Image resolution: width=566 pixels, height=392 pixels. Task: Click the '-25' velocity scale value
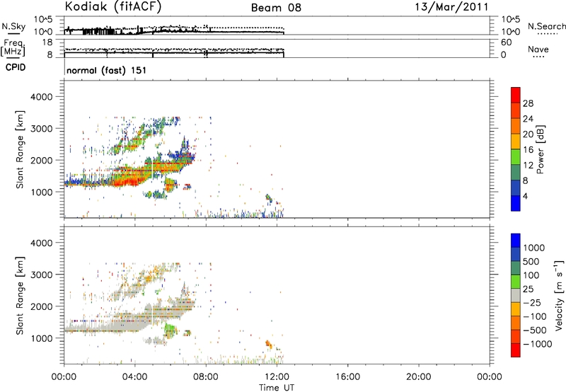(532, 303)
